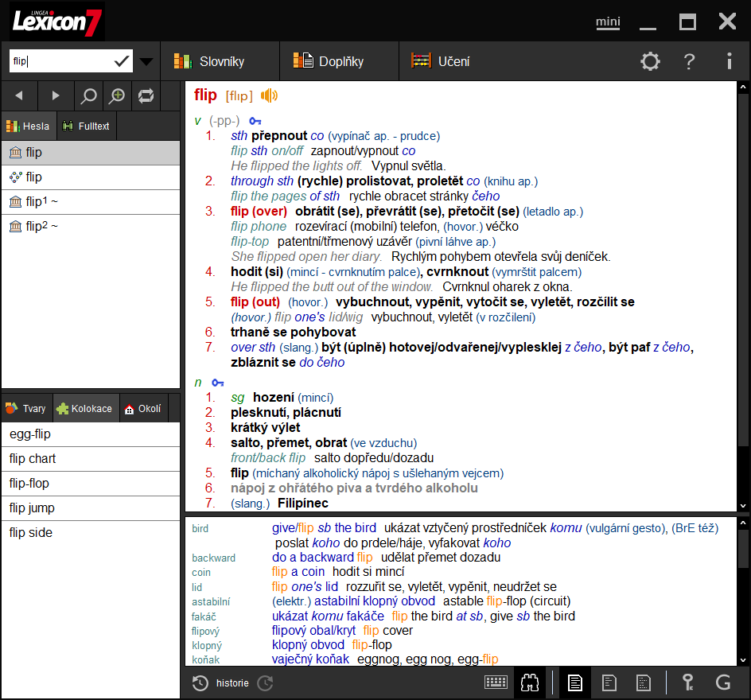Screen dimensions: 751x700
Task: Switch to the Tvary tab
Action: click(26, 408)
